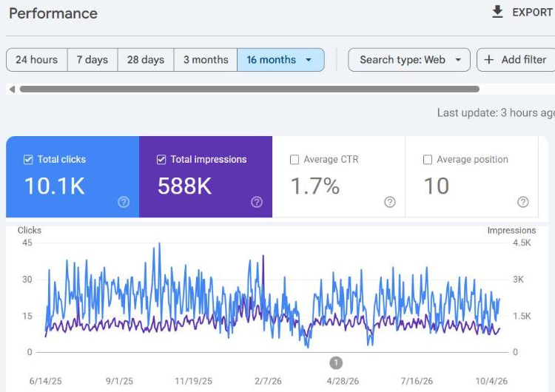Click the Last update timestamp text

click(496, 113)
